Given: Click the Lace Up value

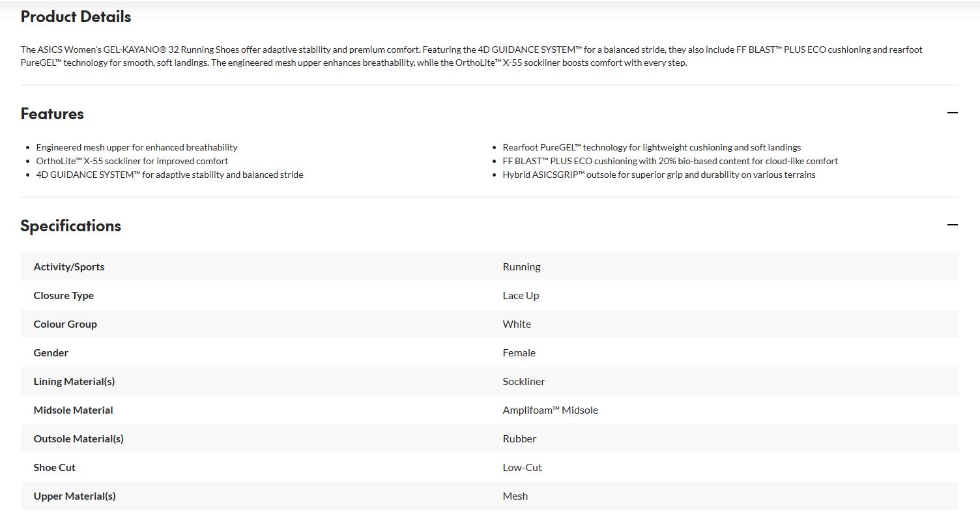Looking at the screenshot, I should point(521,295).
